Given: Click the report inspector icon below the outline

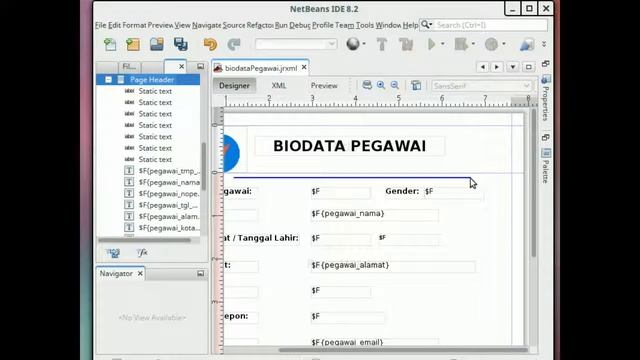Looking at the screenshot, I should 113,253.
